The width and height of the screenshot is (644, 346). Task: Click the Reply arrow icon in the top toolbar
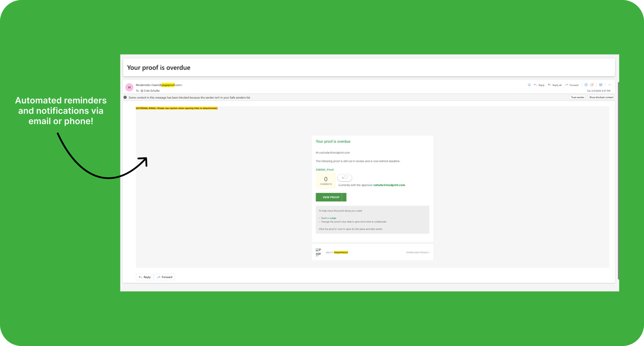point(535,85)
